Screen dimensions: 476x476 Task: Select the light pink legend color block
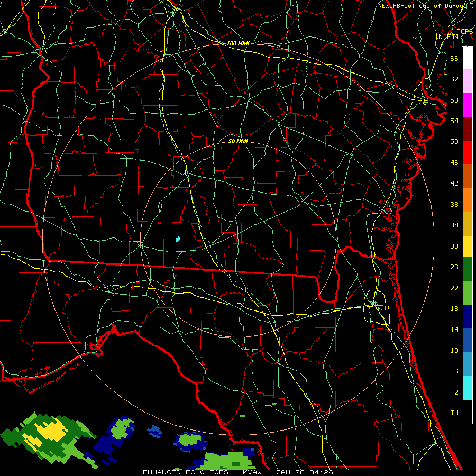tap(467, 81)
